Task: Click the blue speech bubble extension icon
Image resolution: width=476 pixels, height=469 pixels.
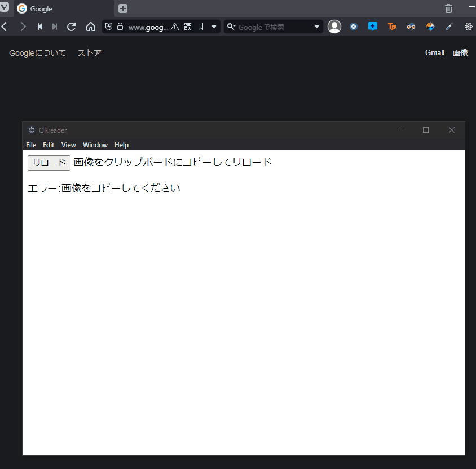Action: click(372, 27)
